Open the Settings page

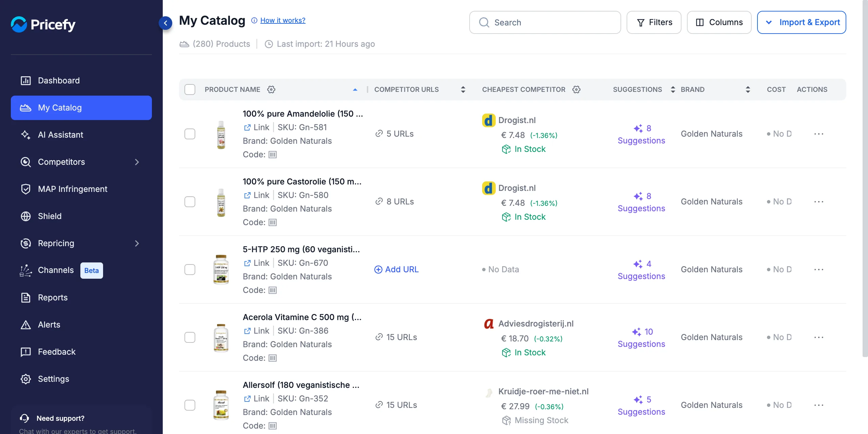[81, 379]
